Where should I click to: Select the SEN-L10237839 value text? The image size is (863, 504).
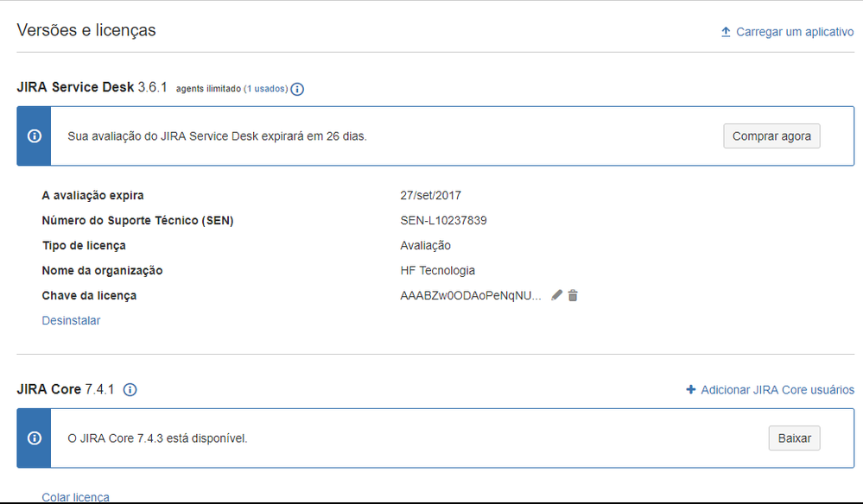point(444,220)
